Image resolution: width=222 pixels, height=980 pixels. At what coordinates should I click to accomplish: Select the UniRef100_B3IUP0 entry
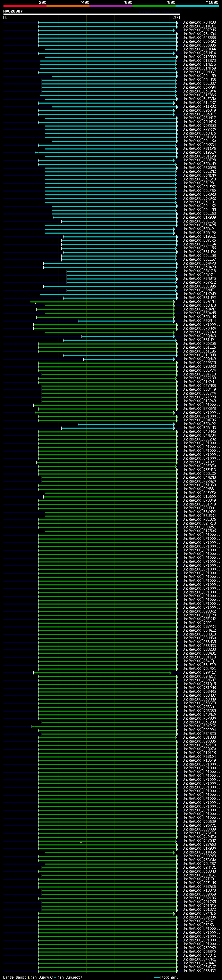tap(199, 252)
